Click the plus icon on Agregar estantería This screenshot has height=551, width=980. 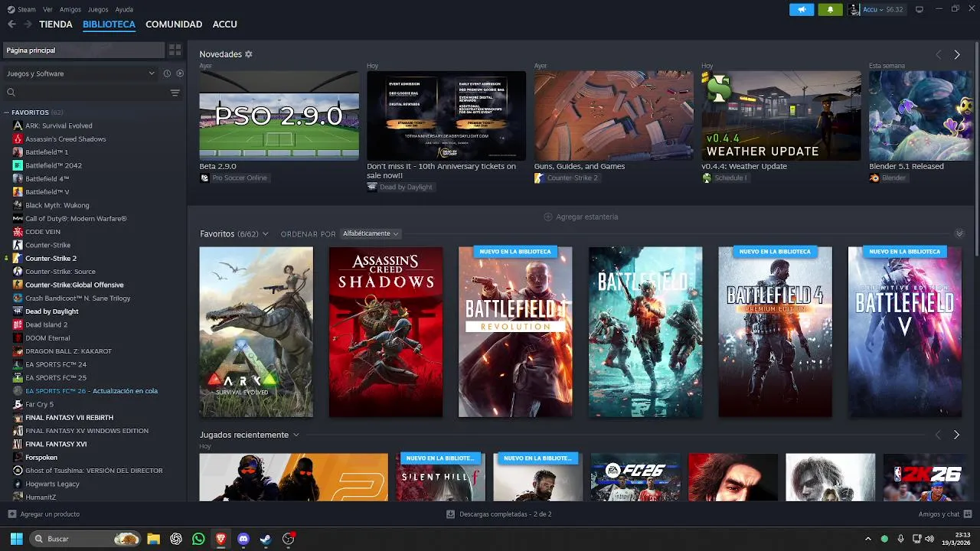coord(548,217)
